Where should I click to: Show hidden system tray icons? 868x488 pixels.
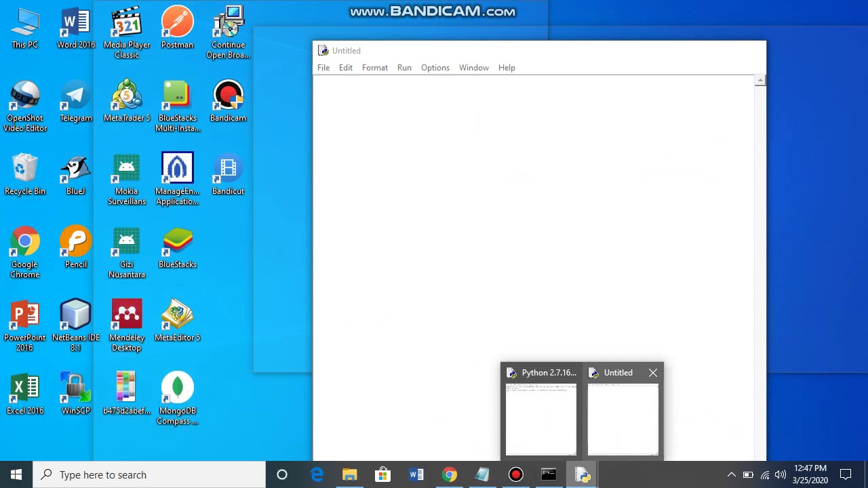click(731, 474)
